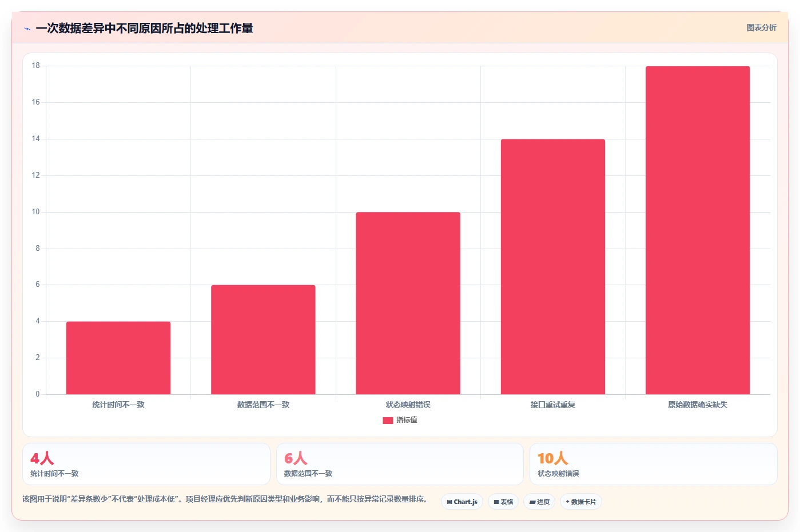Click the 表格 tag icon
The height and width of the screenshot is (532, 800).
pos(496,502)
